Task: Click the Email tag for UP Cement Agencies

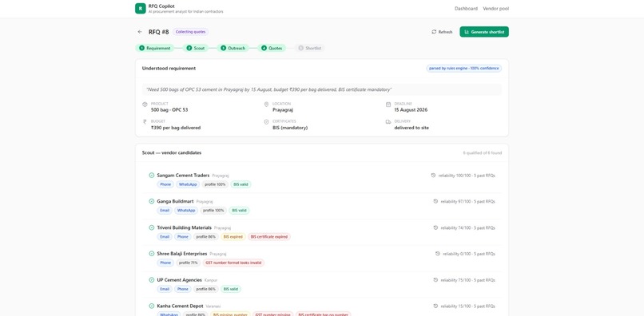Action: (165, 289)
